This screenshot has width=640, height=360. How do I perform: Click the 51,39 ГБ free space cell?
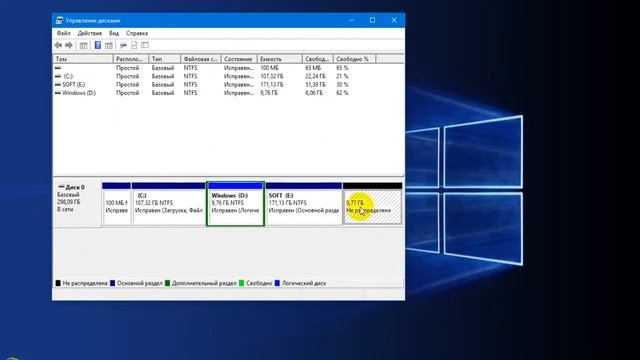[x=315, y=84]
